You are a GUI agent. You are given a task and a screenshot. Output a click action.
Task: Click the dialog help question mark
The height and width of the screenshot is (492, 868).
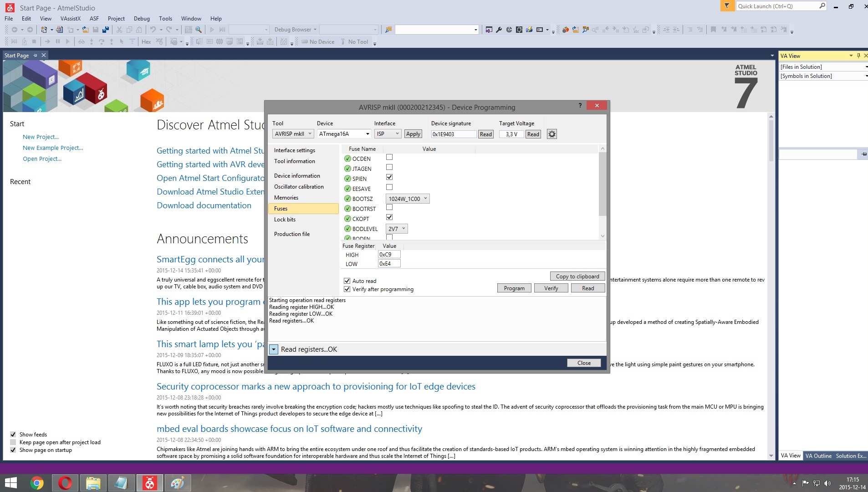580,105
